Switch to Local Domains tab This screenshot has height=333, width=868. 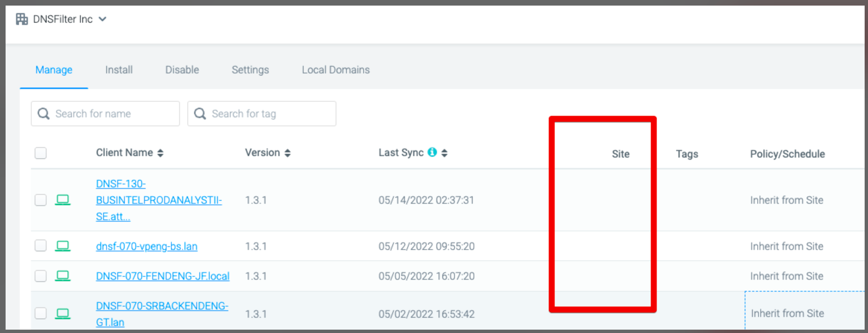[336, 70]
